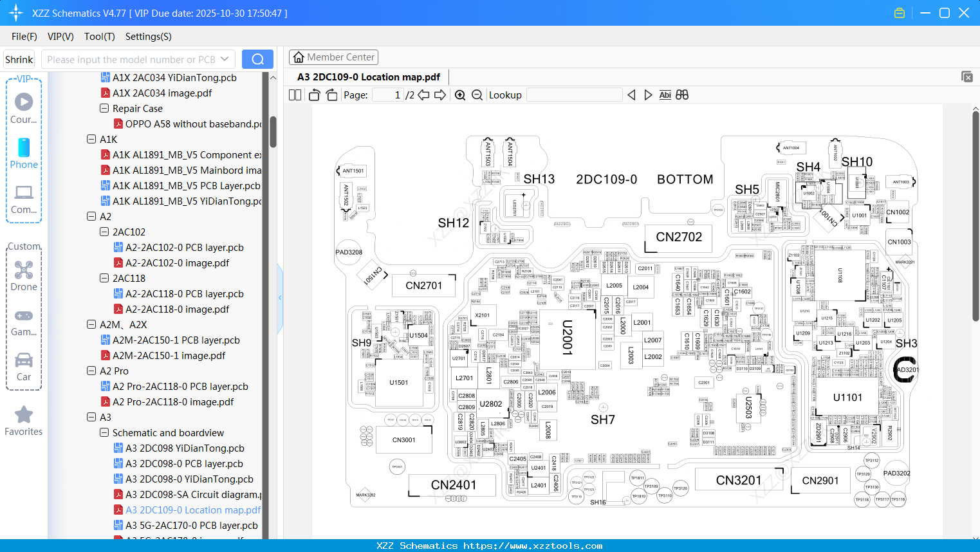Collapse the A2 tree section

click(x=91, y=216)
